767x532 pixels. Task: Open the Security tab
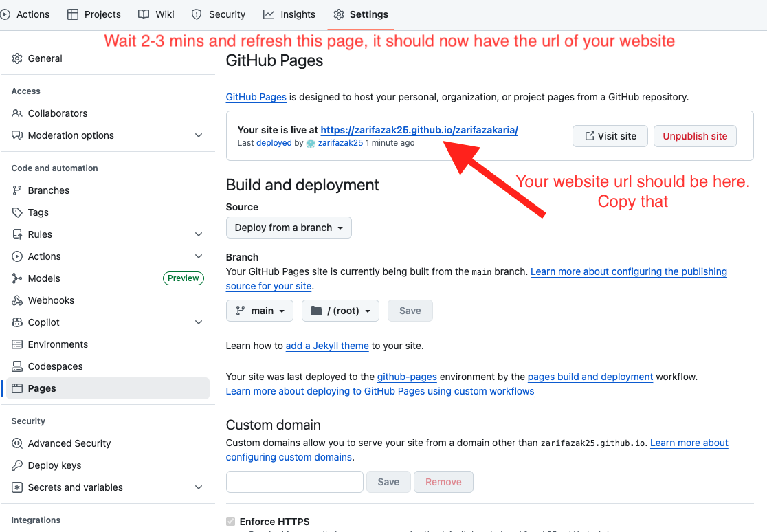219,14
